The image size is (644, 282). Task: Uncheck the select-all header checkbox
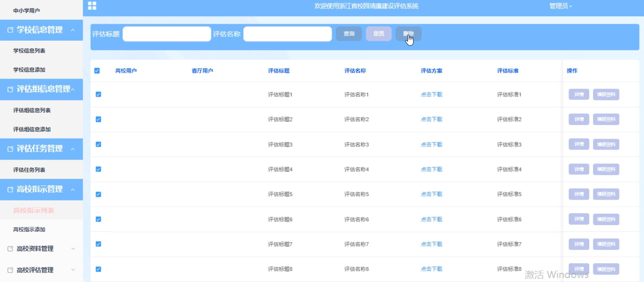tap(97, 71)
